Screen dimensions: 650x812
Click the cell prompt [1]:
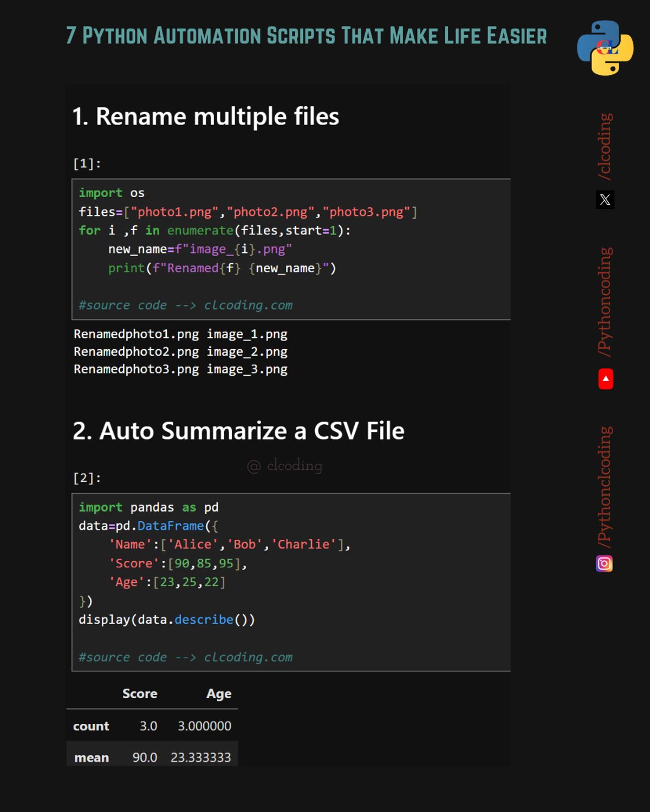[87, 163]
